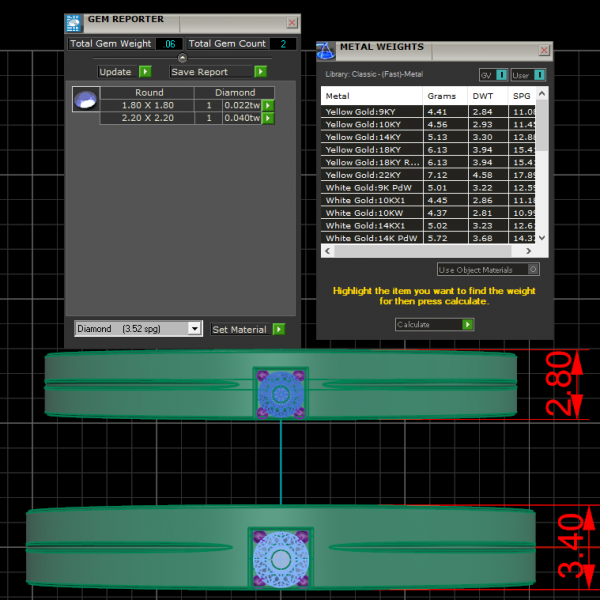Click the Grams column header
Viewport: 600px width, 600px height.
[x=441, y=96]
